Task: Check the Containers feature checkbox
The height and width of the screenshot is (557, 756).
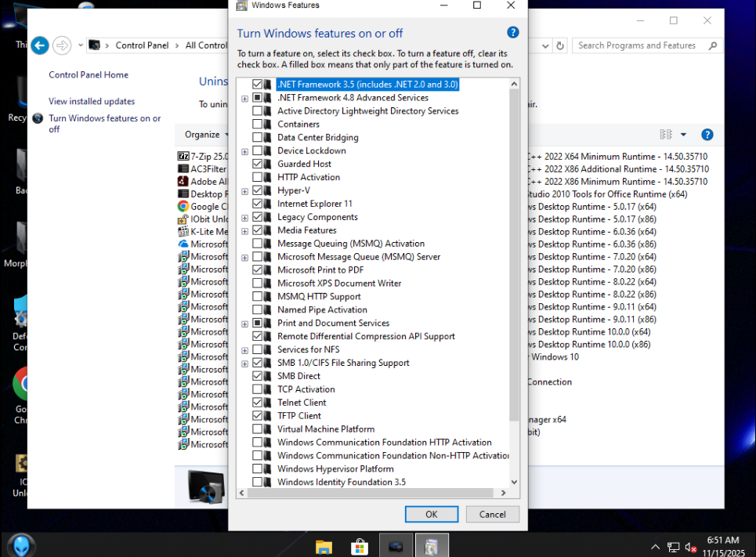Action: tap(258, 125)
